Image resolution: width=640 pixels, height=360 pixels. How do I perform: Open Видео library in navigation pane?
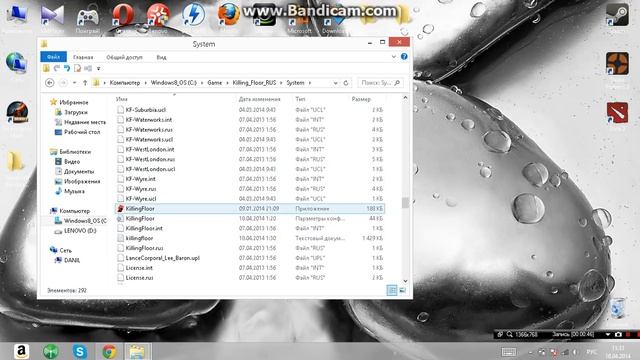[x=67, y=162]
